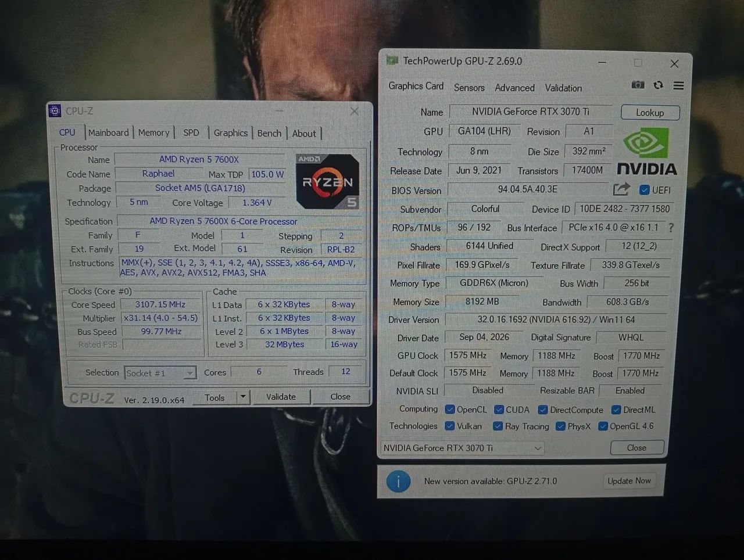This screenshot has height=560, width=744.
Task: Click the BIOS share/export icon
Action: [621, 189]
